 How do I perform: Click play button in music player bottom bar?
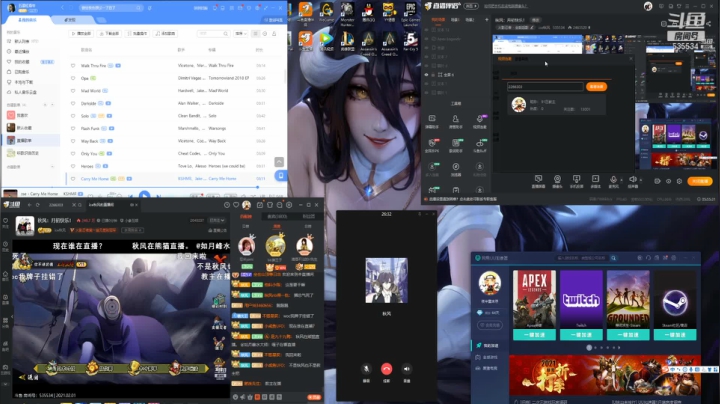(144, 195)
